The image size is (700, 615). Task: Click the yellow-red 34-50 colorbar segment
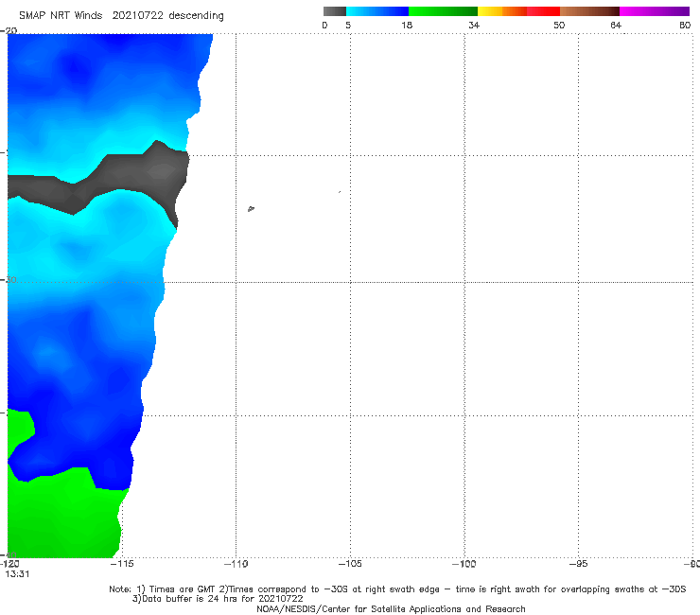(518, 11)
